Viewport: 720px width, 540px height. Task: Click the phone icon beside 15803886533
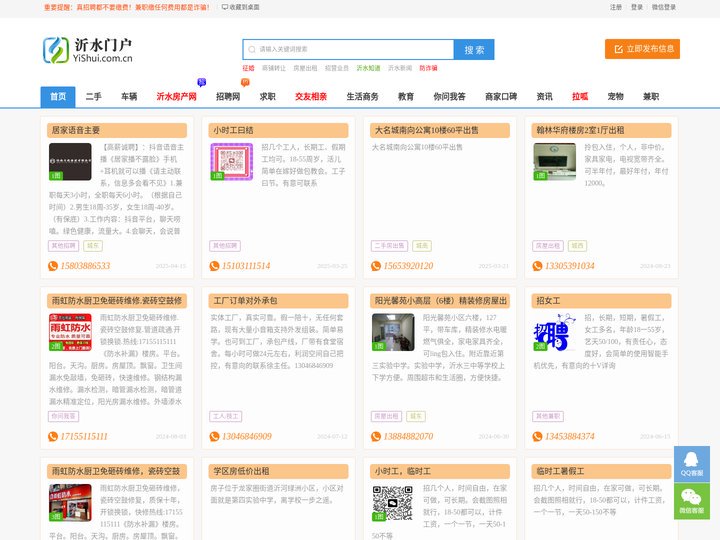pyautogui.click(x=53, y=266)
